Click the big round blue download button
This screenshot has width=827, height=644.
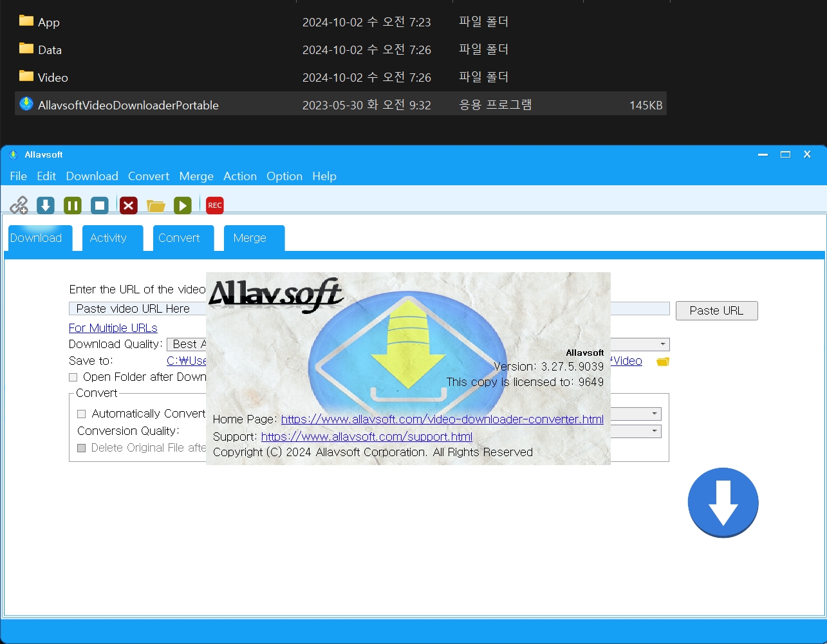pos(723,502)
